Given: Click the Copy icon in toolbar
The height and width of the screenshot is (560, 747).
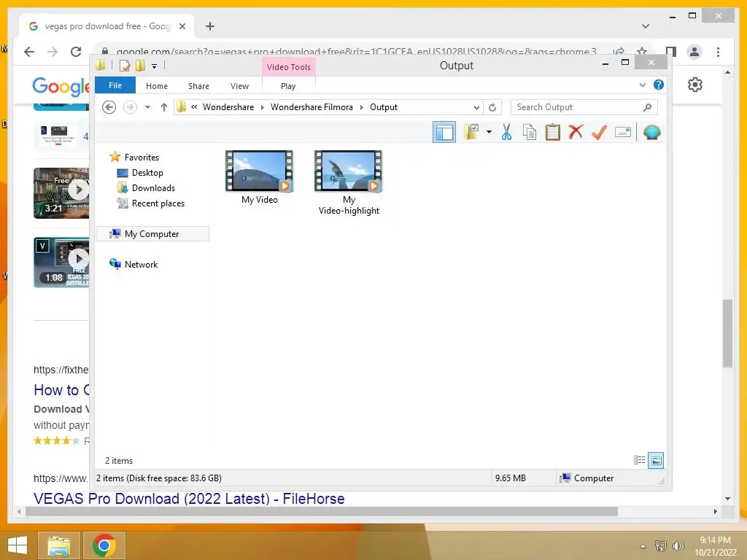Looking at the screenshot, I should [x=530, y=132].
